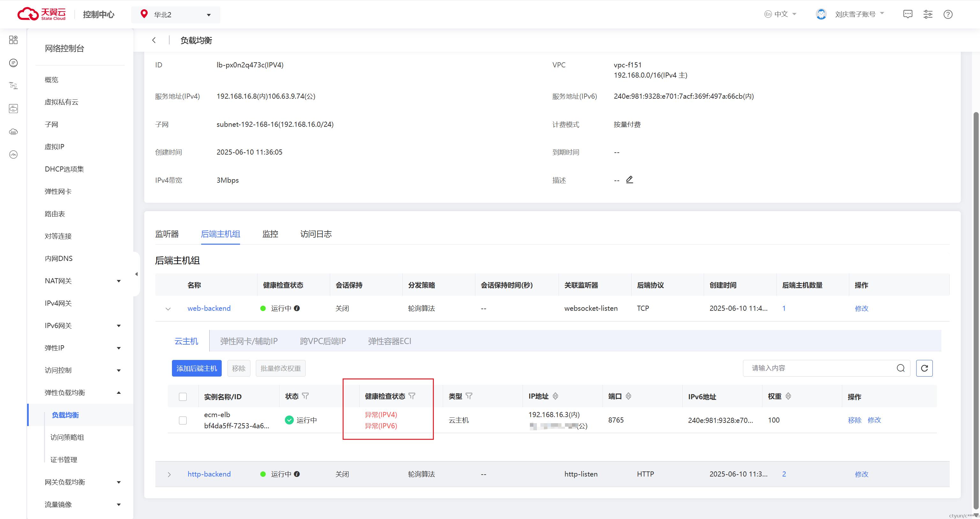Sort by 端口 column arrows

pos(628,396)
